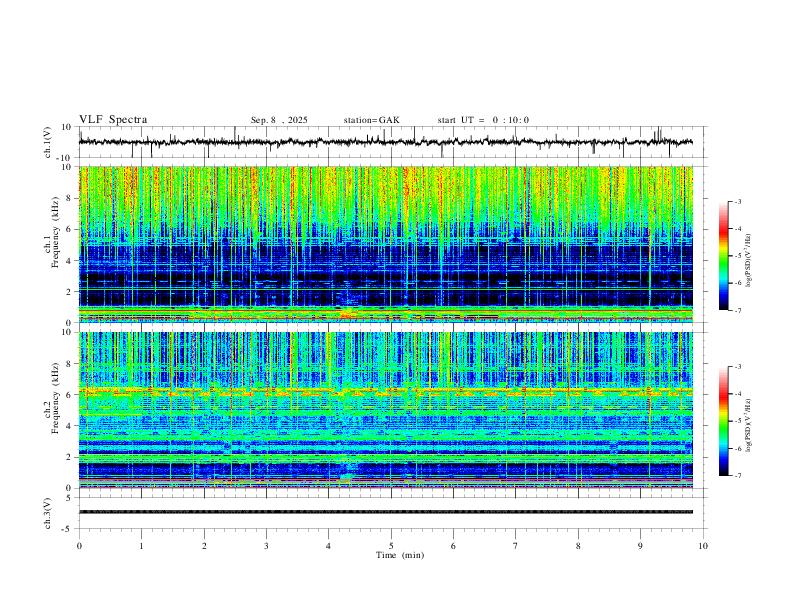
Task: Click the ch.1 colorbar "log(PSD)(V²/Hz)" label
Action: [749, 261]
